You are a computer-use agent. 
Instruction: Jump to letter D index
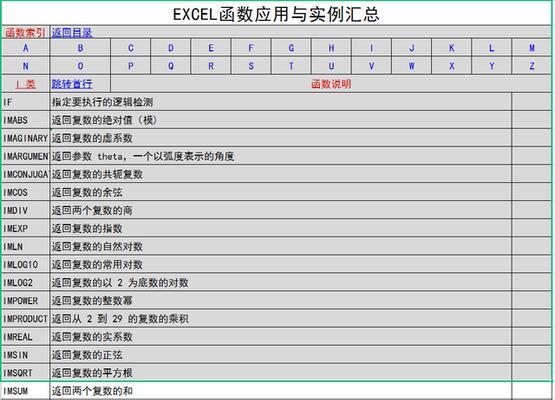[171, 48]
